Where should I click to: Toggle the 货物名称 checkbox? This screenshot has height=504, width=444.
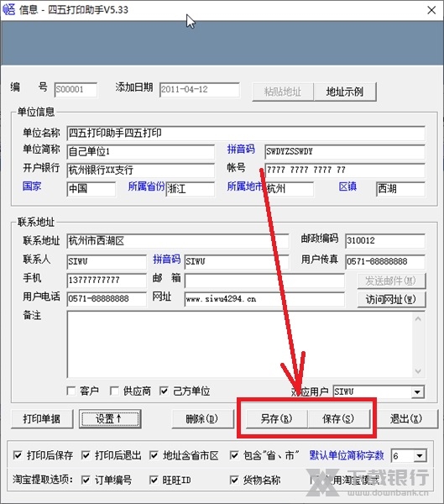[x=234, y=480]
